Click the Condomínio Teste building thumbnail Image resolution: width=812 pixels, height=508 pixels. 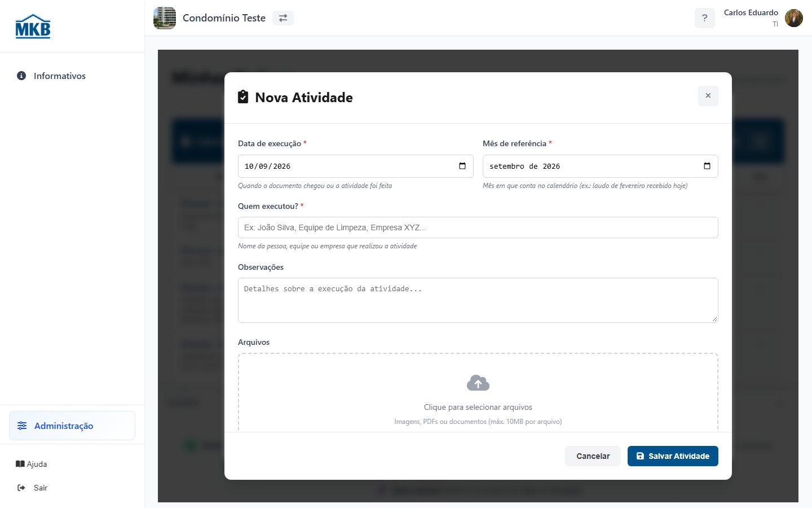coord(165,18)
